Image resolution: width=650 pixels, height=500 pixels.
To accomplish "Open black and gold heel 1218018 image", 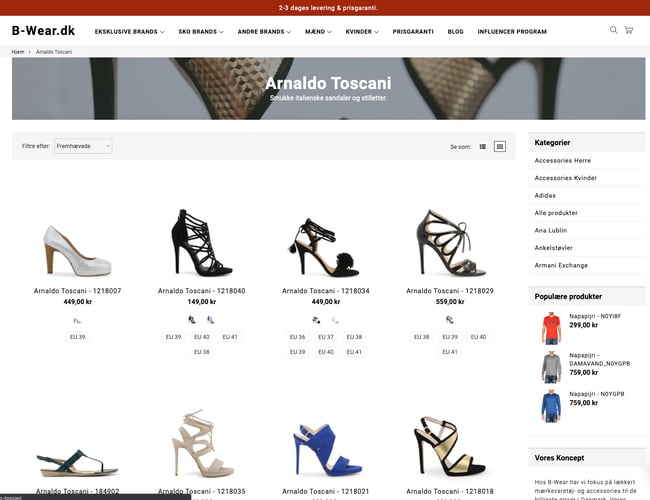I will tap(450, 447).
